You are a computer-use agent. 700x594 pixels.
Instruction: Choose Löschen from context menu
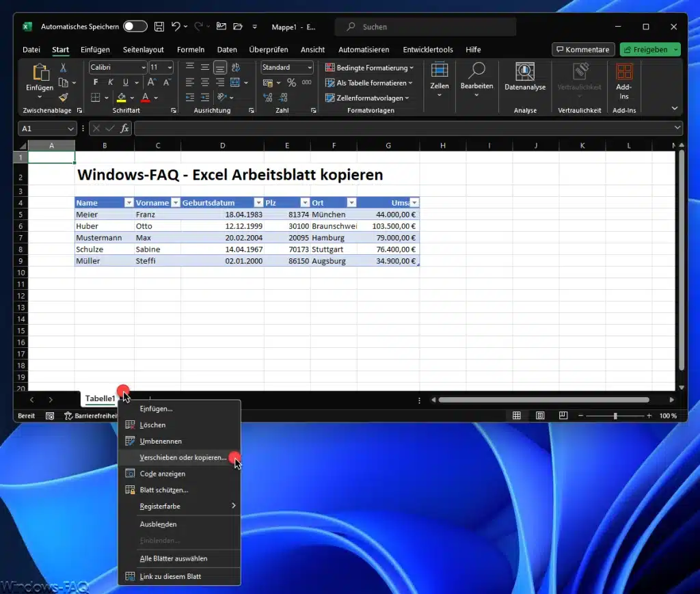(x=180, y=425)
